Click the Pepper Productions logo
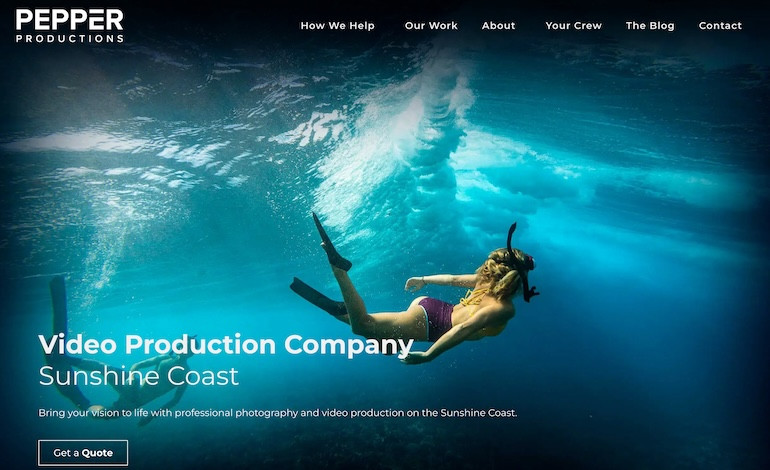The image size is (770, 470). point(69,26)
